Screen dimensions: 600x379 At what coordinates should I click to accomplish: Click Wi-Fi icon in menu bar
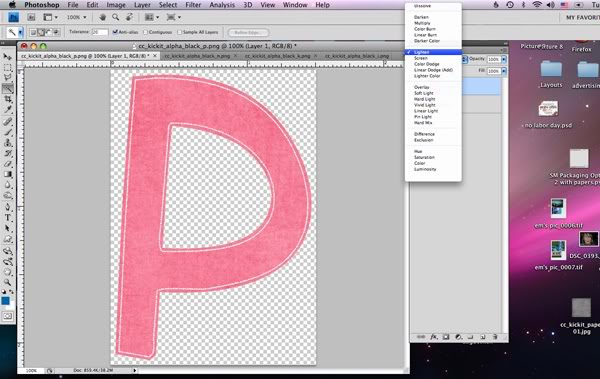tap(537, 5)
